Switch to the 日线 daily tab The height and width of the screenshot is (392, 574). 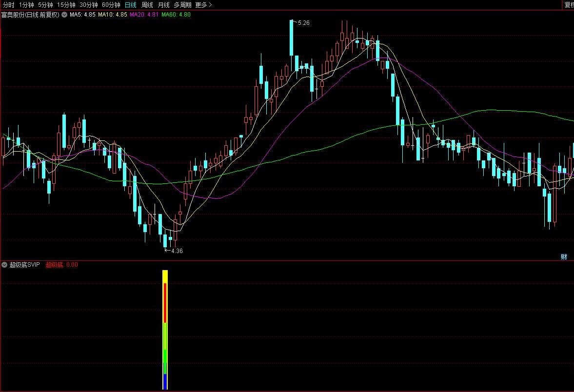[130, 5]
